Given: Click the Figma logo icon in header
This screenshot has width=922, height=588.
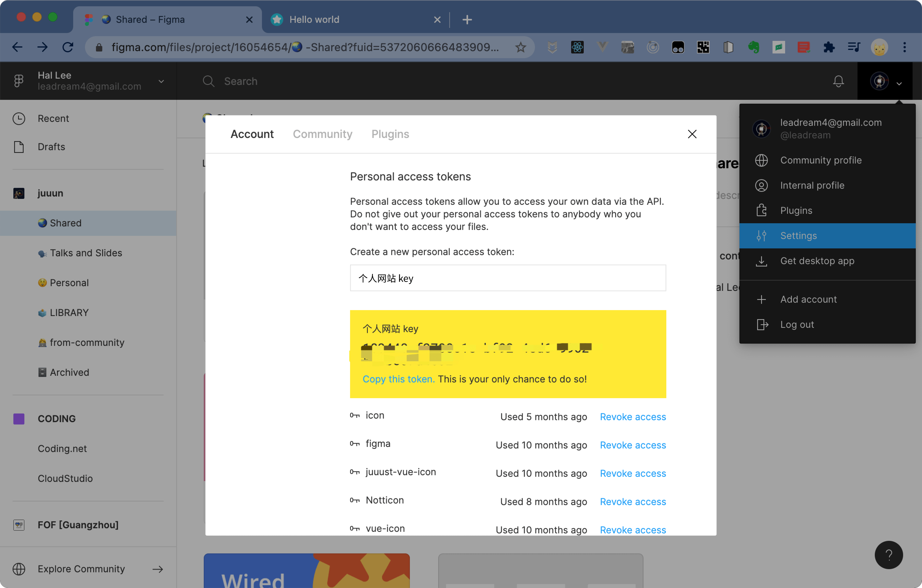Looking at the screenshot, I should [x=19, y=81].
